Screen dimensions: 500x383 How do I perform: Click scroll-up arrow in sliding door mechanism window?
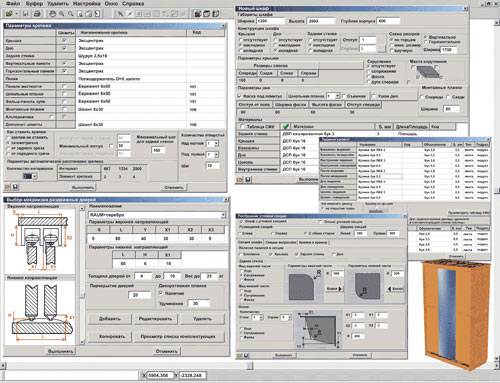tap(82, 208)
